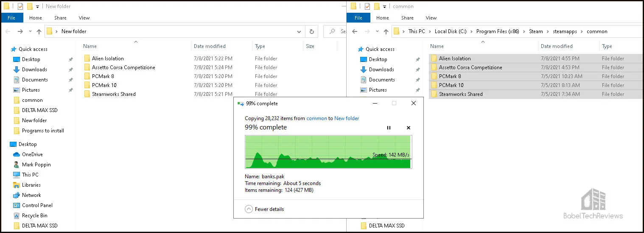Select Local Disk (C:) breadcrumb segment
The width and height of the screenshot is (644, 233).
pyautogui.click(x=451, y=31)
